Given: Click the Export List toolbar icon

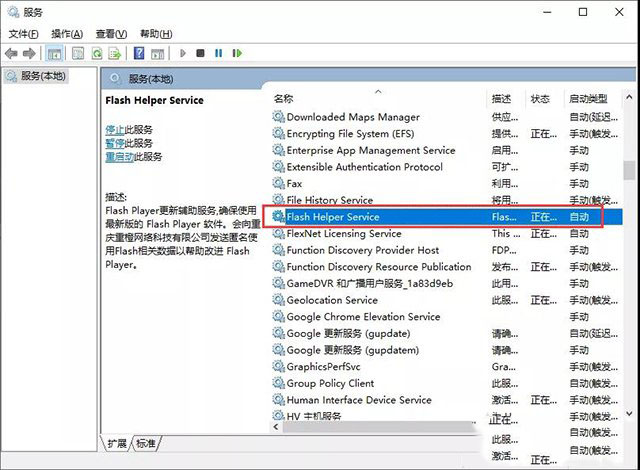Looking at the screenshot, I should [115, 53].
